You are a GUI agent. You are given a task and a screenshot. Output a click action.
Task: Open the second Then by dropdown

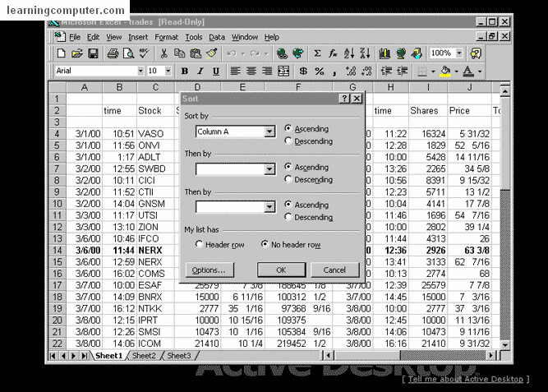[x=269, y=207]
